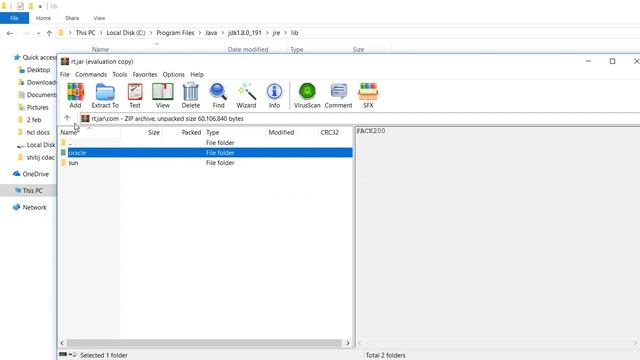640x360 pixels.
Task: Open the Favorites menu
Action: [x=144, y=74]
